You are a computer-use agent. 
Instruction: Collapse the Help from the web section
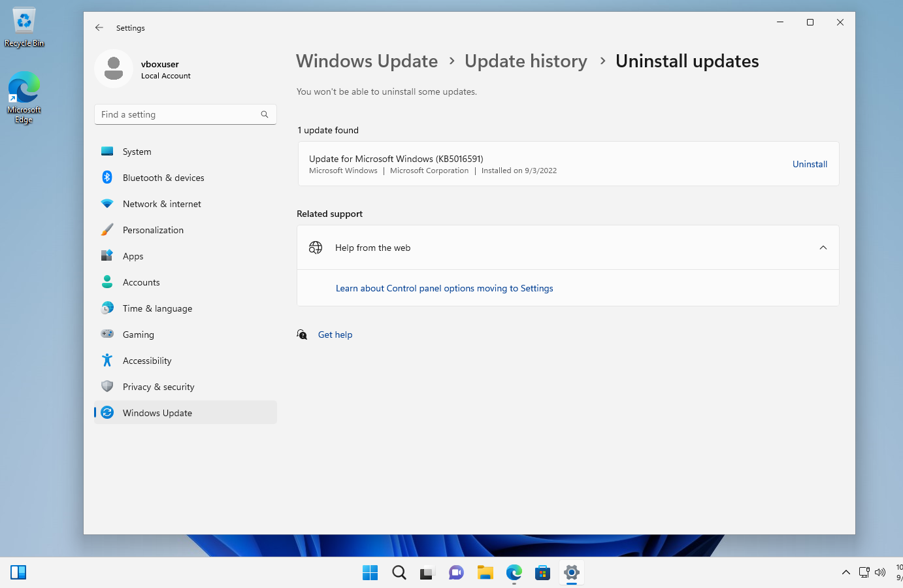point(823,248)
